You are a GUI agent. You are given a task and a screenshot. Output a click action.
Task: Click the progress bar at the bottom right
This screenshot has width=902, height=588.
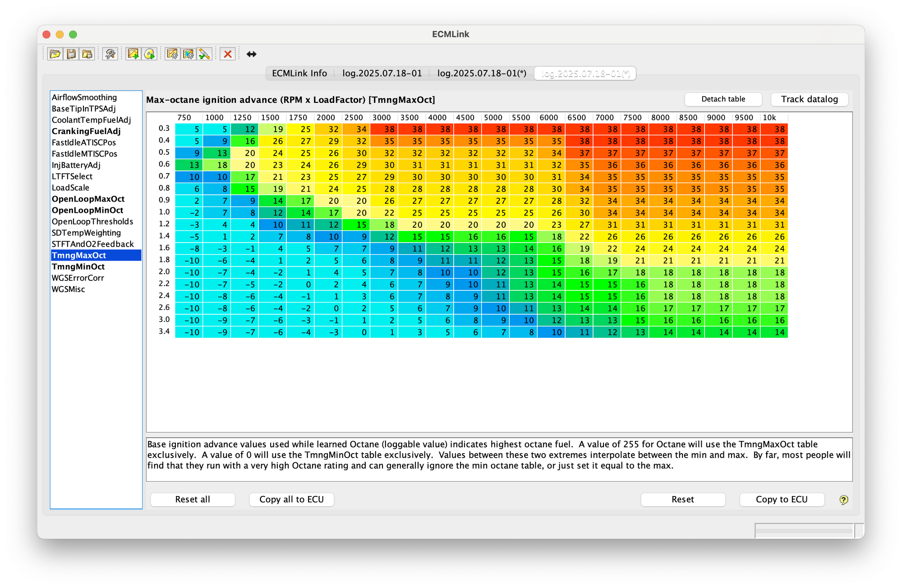point(805,531)
